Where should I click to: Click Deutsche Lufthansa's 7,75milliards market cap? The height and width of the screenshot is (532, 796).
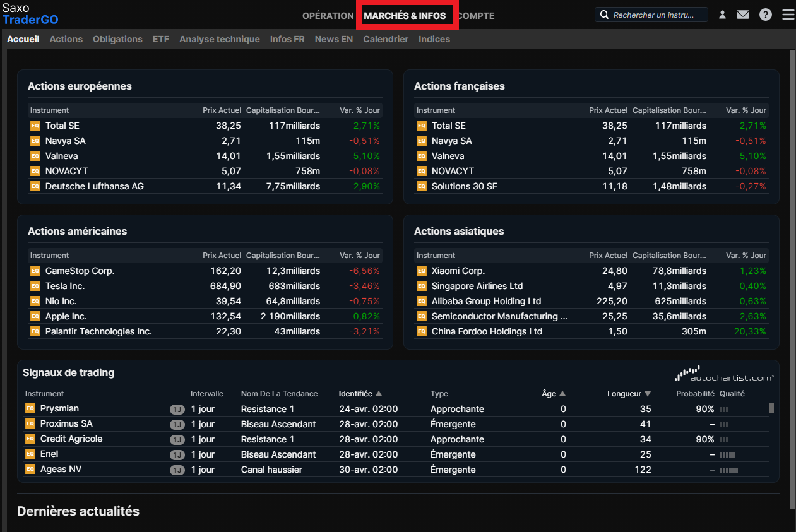[x=293, y=186]
